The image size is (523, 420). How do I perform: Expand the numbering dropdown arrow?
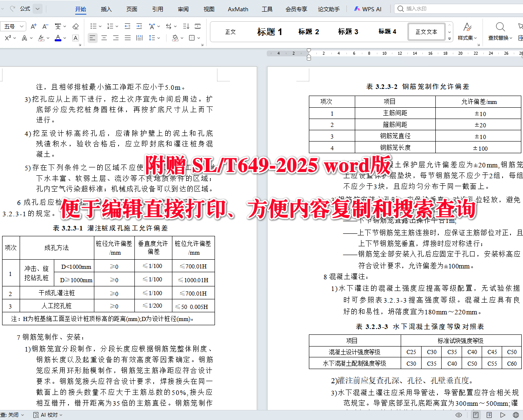117,26
